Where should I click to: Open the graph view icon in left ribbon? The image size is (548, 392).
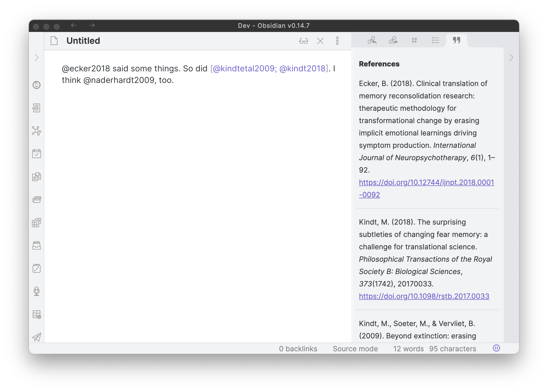pos(37,131)
